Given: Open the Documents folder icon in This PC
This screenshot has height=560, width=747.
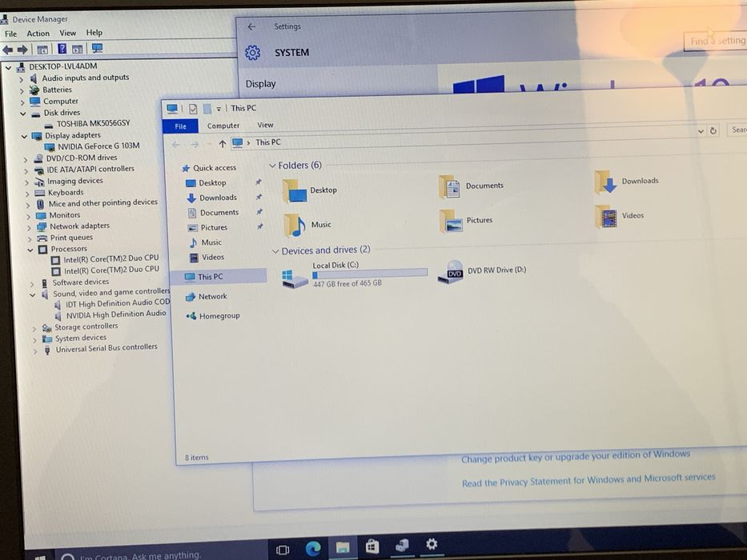Looking at the screenshot, I should [x=449, y=186].
